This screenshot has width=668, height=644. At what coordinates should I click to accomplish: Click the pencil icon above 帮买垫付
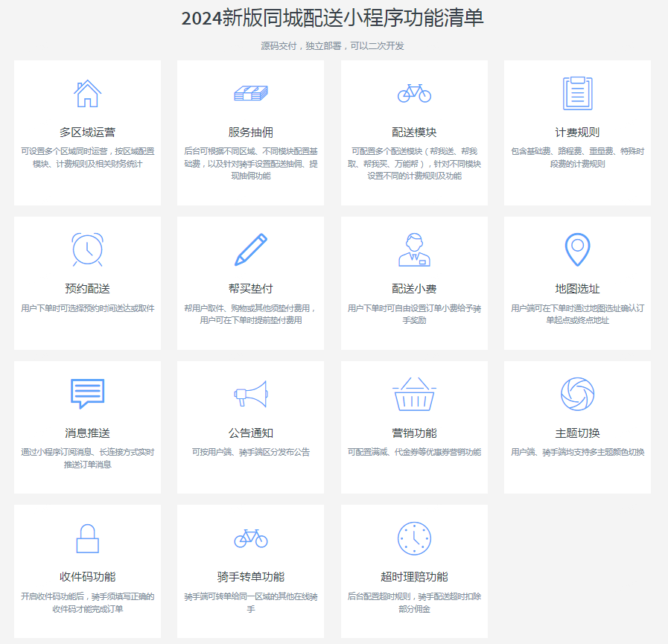250,249
